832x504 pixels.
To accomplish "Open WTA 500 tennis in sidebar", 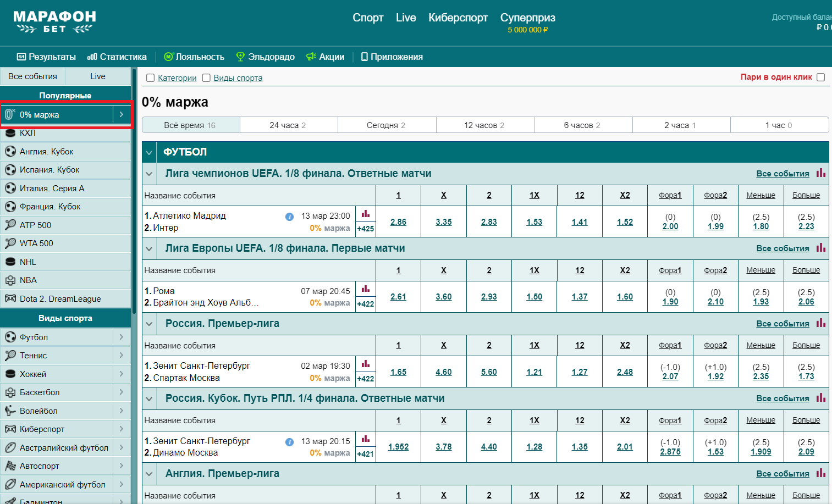I will tap(65, 243).
